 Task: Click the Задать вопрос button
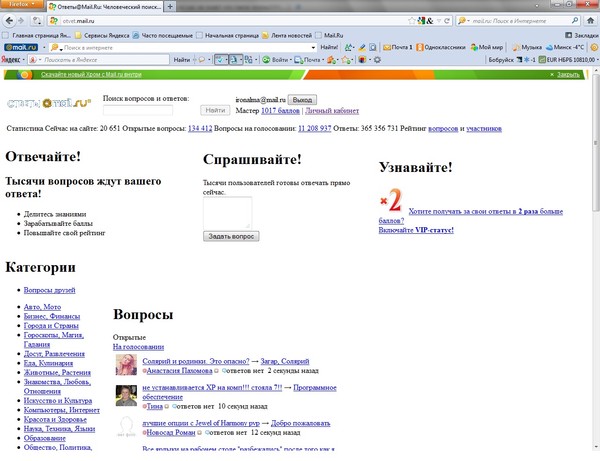tap(231, 236)
